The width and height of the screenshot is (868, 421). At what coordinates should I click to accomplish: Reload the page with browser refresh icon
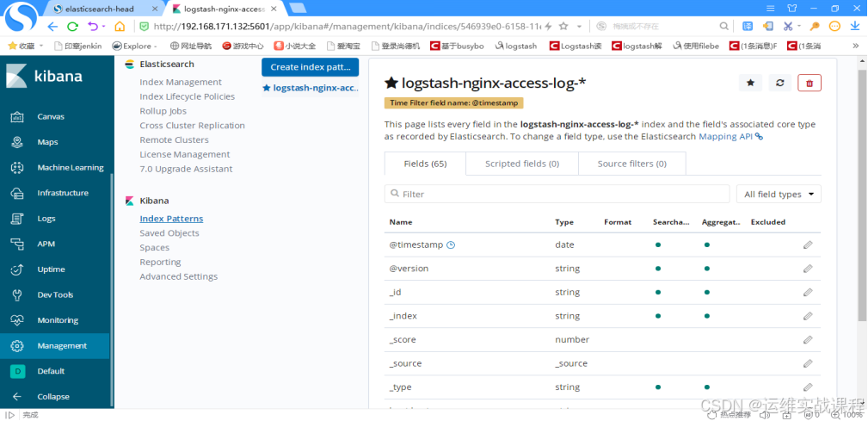pyautogui.click(x=72, y=27)
